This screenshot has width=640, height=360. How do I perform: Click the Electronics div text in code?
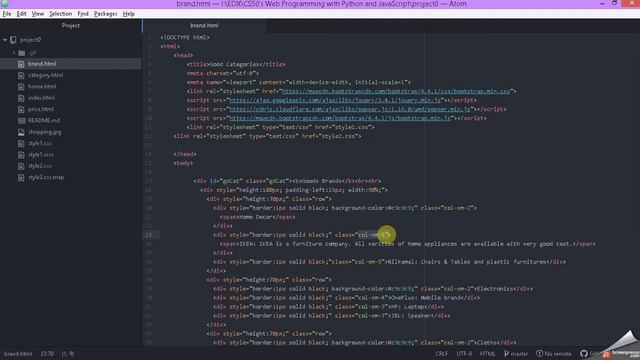click(495, 289)
